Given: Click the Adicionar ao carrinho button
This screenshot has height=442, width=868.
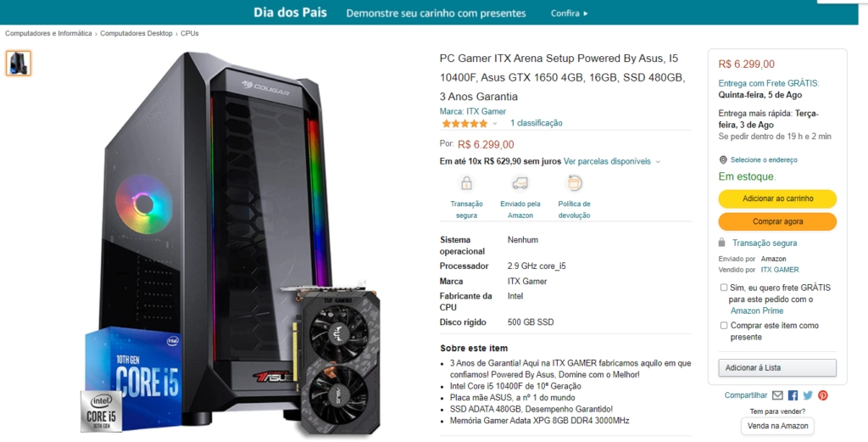Looking at the screenshot, I should (x=777, y=199).
